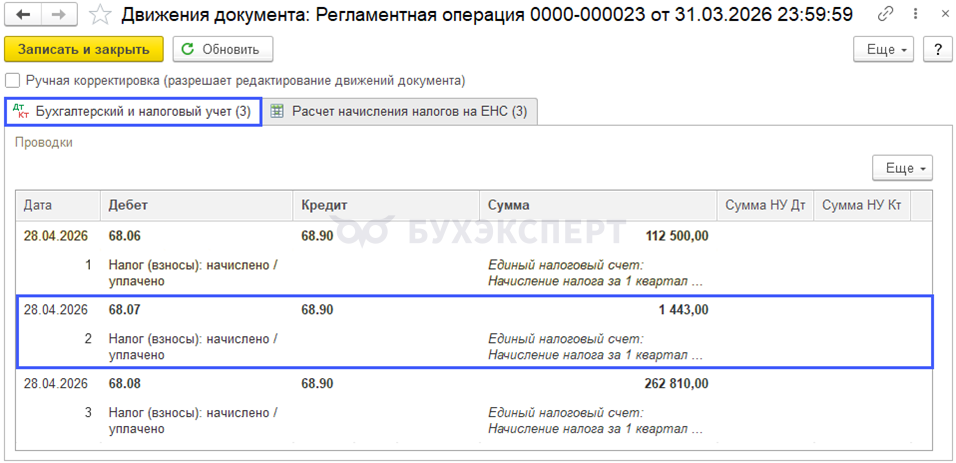Click the green refresh icon on Обновить

coord(188,49)
